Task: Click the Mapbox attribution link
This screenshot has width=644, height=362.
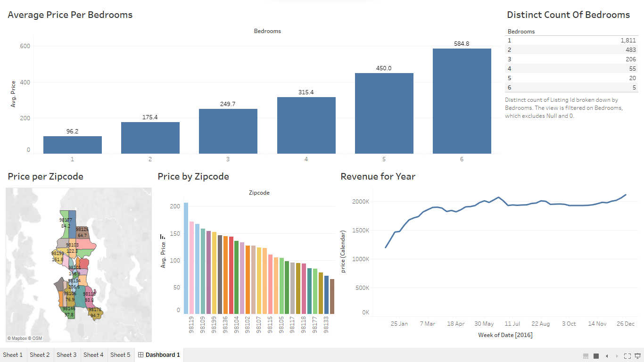Action: [17, 338]
